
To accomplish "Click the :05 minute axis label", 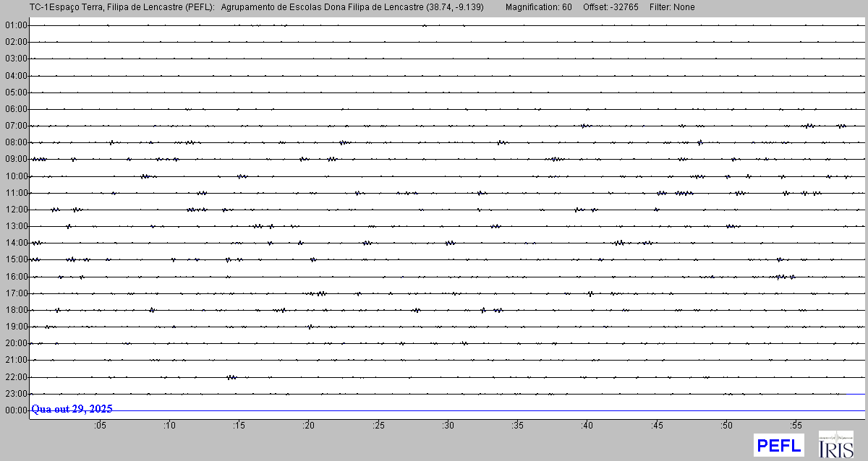I will point(99,426).
